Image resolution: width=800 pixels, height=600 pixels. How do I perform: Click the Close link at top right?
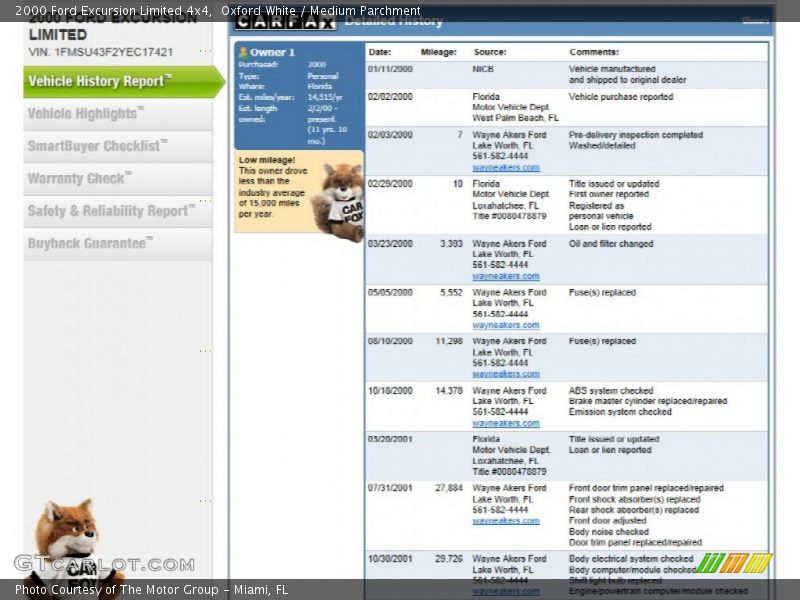click(755, 20)
